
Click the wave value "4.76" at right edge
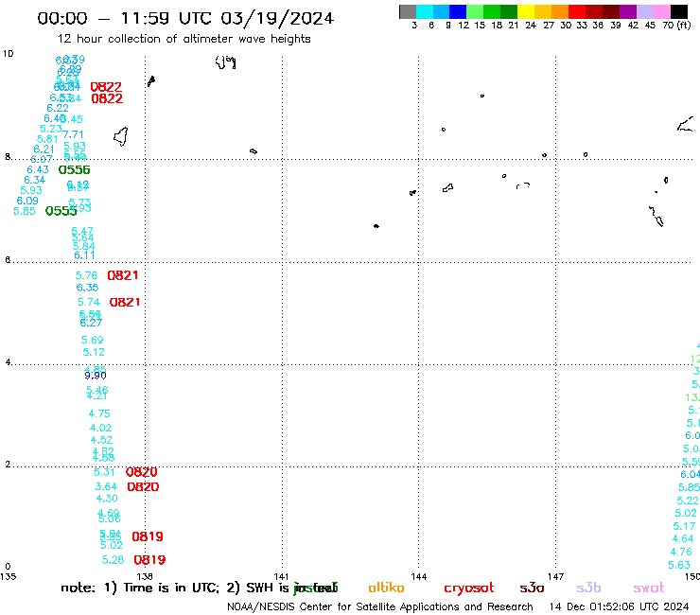point(681,553)
